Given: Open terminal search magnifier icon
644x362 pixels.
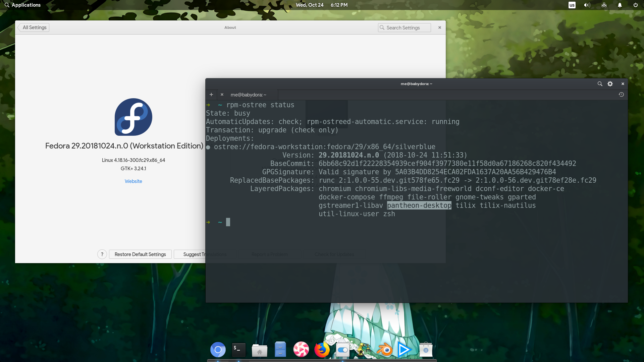Looking at the screenshot, I should click(x=600, y=84).
